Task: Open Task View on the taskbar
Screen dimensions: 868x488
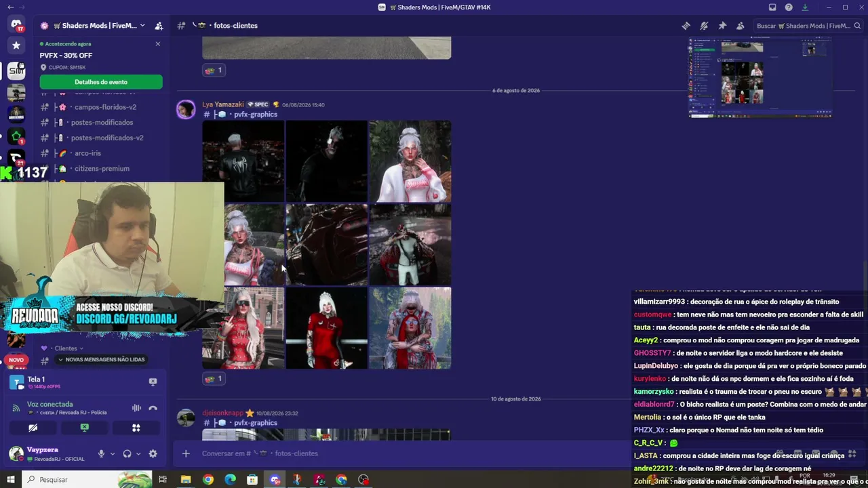Action: (x=163, y=480)
